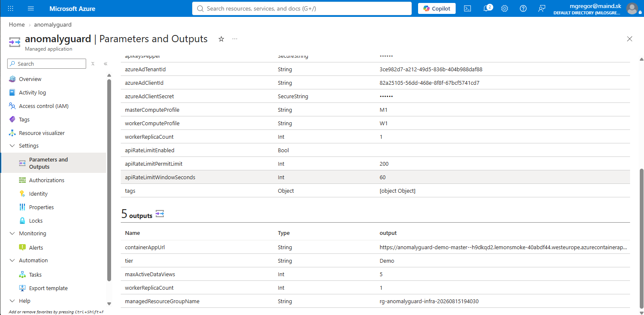The height and width of the screenshot is (315, 644).
Task: Open Cloud Shell from the top bar
Action: tap(467, 8)
